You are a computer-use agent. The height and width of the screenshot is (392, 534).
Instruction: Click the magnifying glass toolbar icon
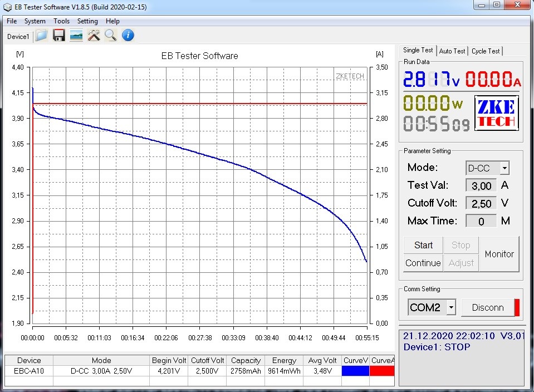tap(111, 36)
